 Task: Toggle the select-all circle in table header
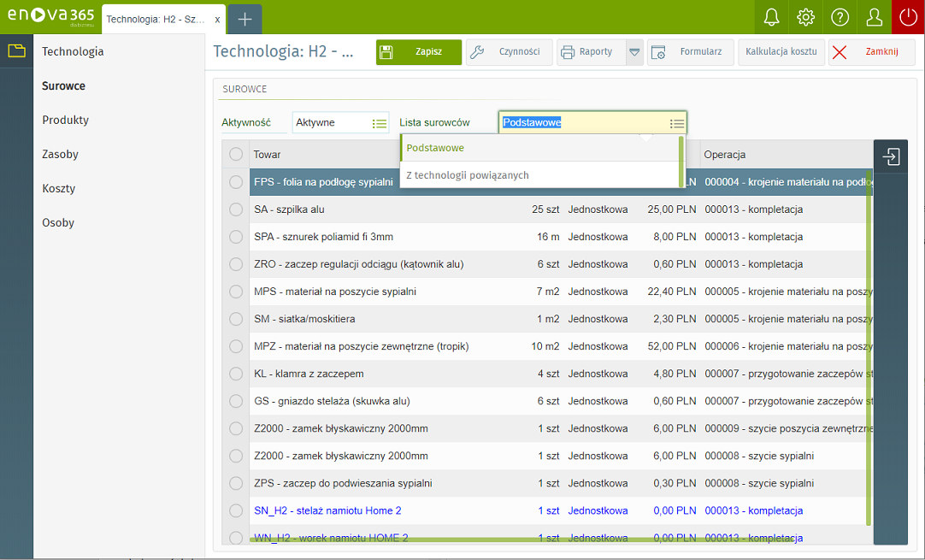click(236, 154)
